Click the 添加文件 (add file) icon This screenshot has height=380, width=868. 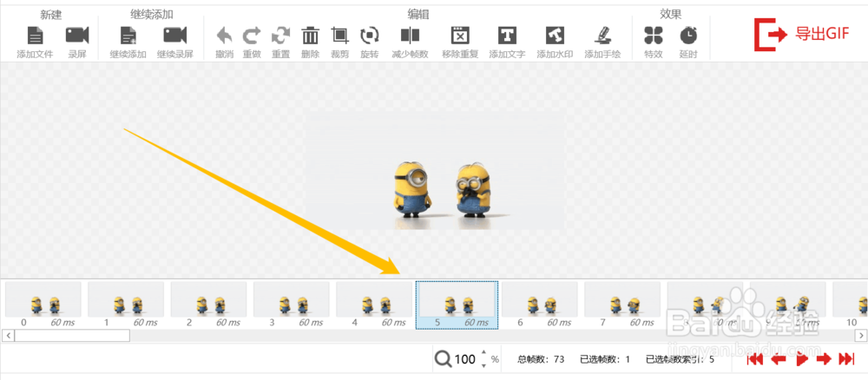coord(36,36)
